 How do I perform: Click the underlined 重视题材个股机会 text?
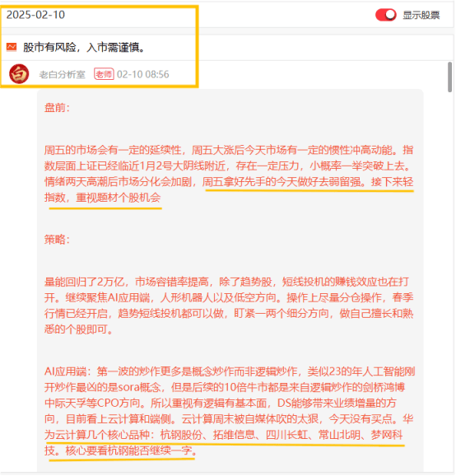(119, 198)
